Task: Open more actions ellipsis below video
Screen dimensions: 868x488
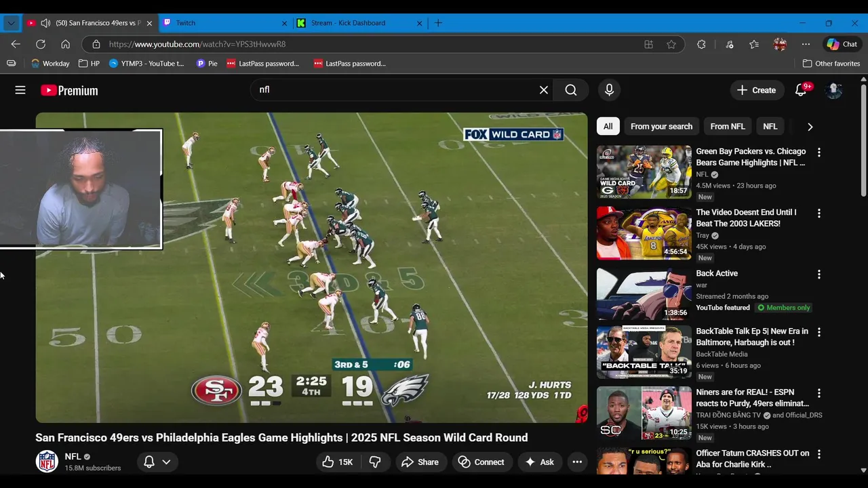Action: click(x=577, y=462)
